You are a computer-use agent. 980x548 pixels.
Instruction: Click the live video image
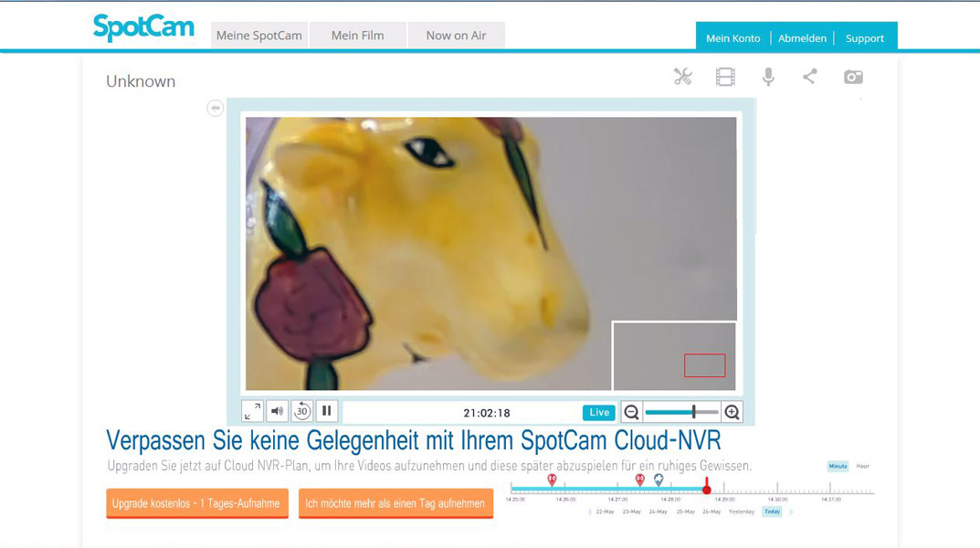tap(490, 254)
